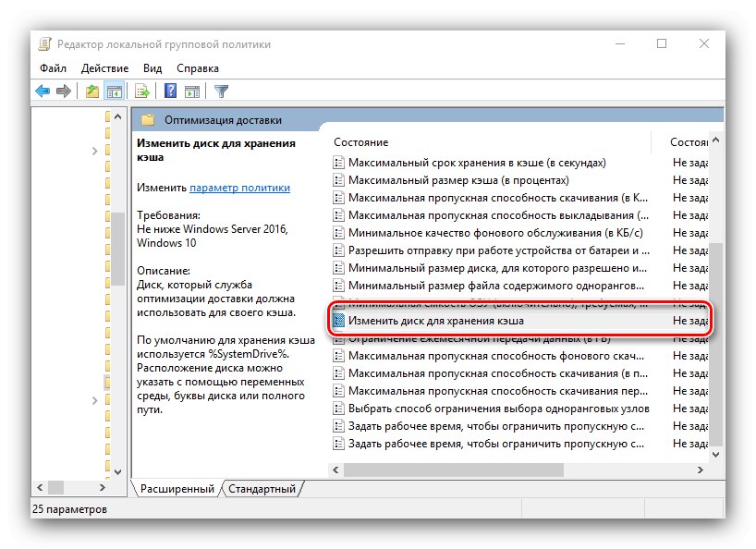Maximize the Group Policy Editor window
Viewport: 756px width, 549px height.
pos(662,43)
